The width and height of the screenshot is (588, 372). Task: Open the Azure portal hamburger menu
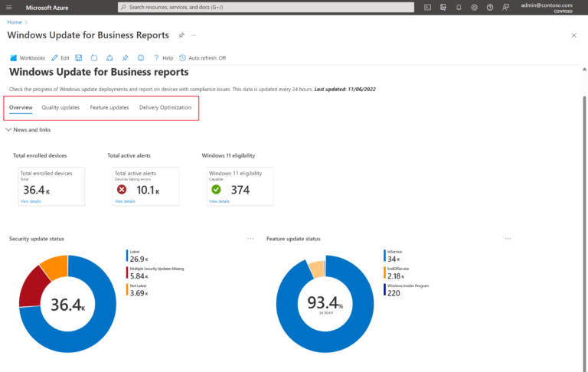[x=9, y=7]
